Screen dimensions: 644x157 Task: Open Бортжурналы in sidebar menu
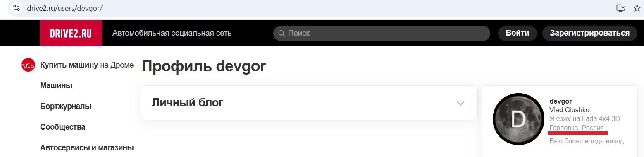click(66, 106)
